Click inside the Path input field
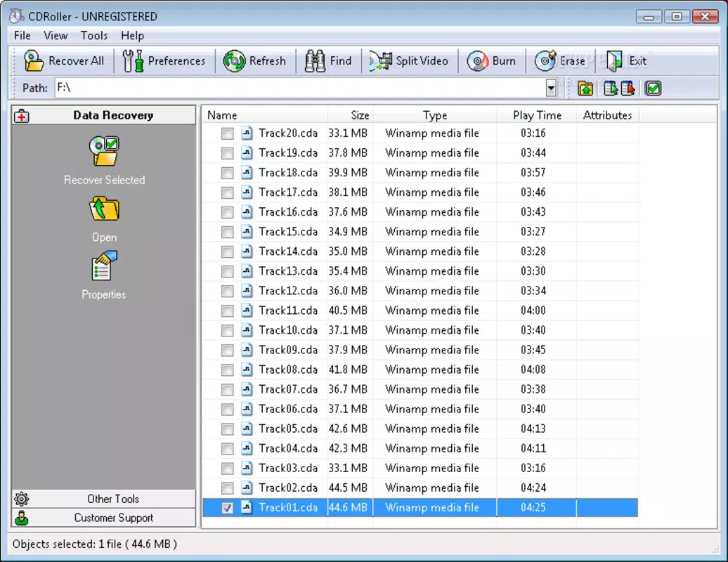Screen dimensions: 728x562 point(300,88)
